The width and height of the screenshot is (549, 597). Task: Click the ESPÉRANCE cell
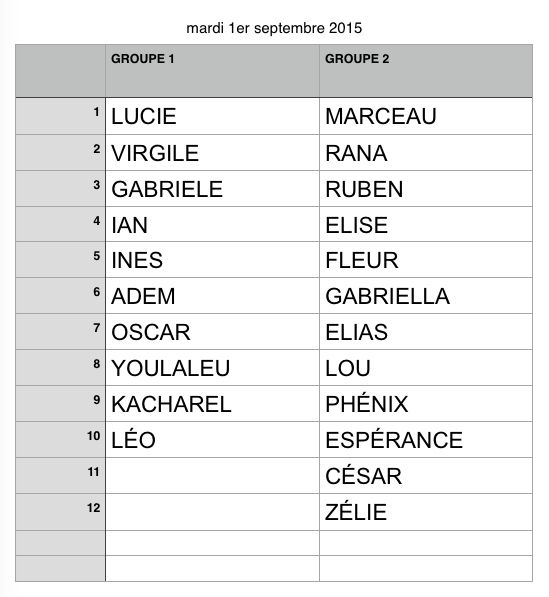coord(426,440)
